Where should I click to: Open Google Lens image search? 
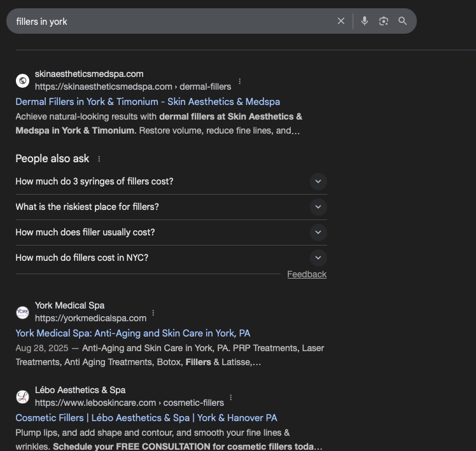coord(383,21)
